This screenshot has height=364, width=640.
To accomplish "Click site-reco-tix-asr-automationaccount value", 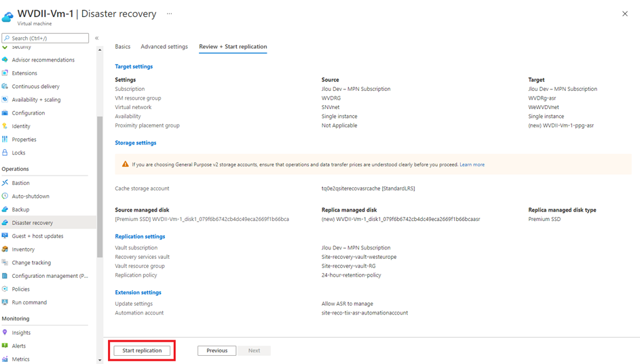I will tap(365, 313).
